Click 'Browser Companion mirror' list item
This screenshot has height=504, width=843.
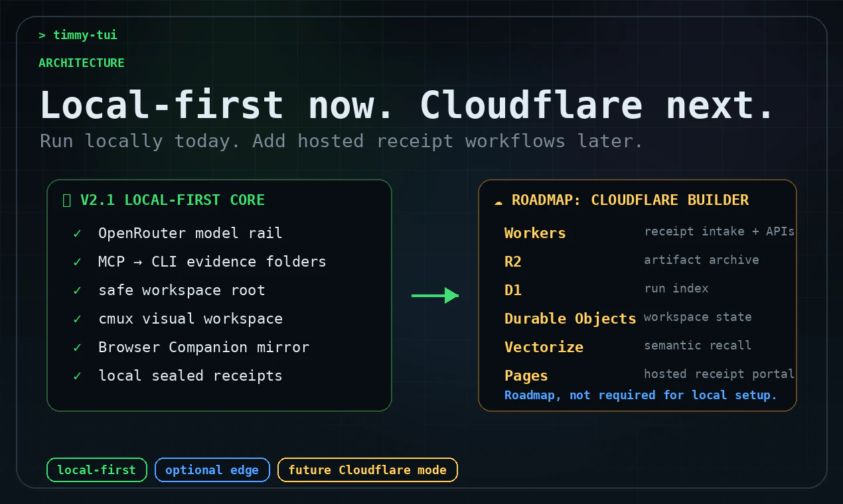(204, 347)
